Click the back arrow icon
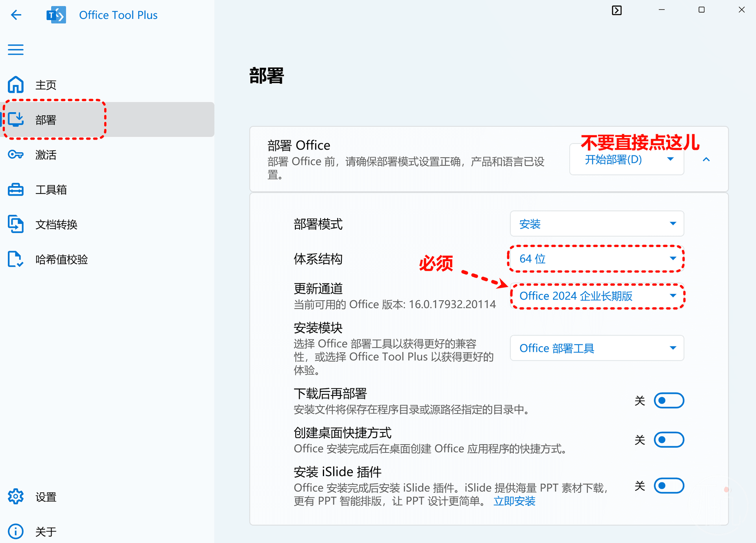Image resolution: width=756 pixels, height=543 pixels. [x=16, y=15]
